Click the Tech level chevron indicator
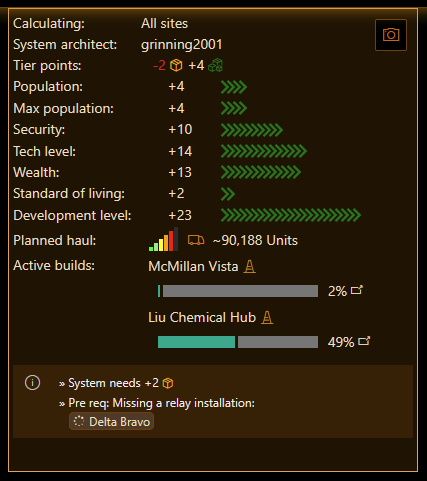Screen dimensions: 427x481 264,151
